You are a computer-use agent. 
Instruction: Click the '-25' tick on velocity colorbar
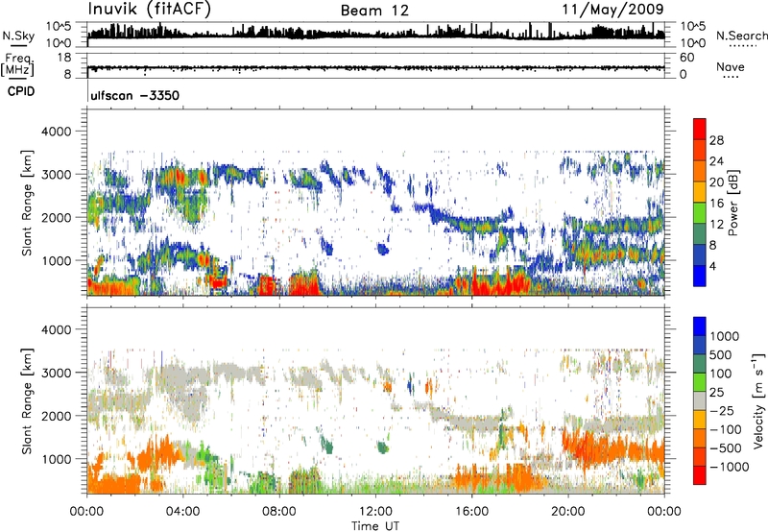(x=722, y=410)
